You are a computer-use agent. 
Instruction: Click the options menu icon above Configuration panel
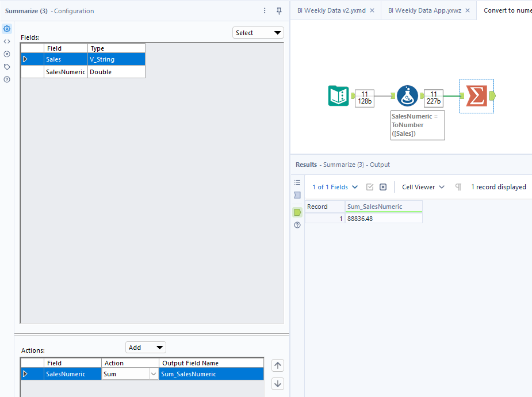[x=264, y=10]
